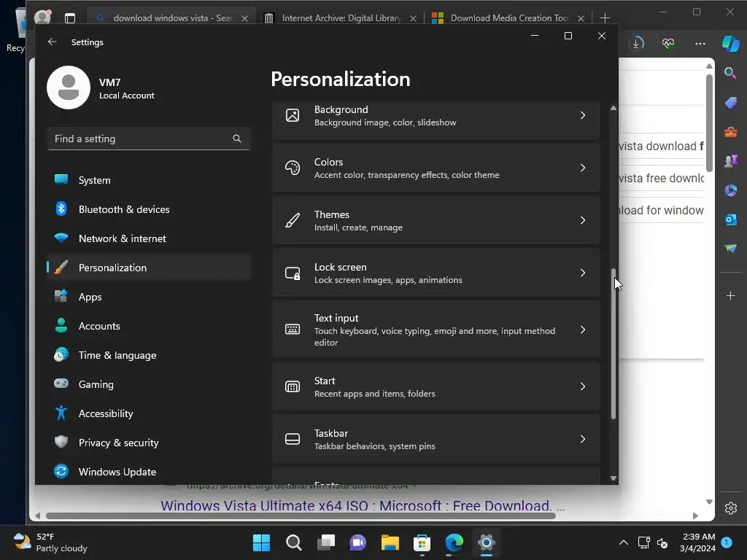The image size is (747, 560).
Task: Open Edge Settings and more menu
Action: click(x=700, y=43)
